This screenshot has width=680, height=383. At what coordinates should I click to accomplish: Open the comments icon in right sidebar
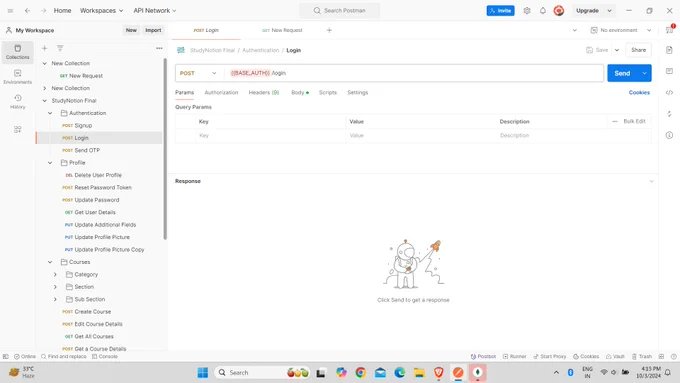click(669, 71)
